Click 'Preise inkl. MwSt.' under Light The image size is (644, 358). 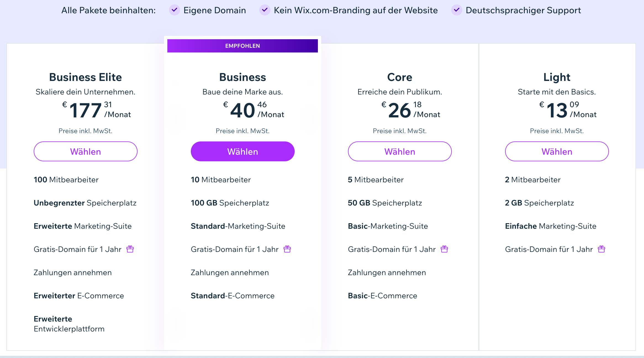pos(557,131)
